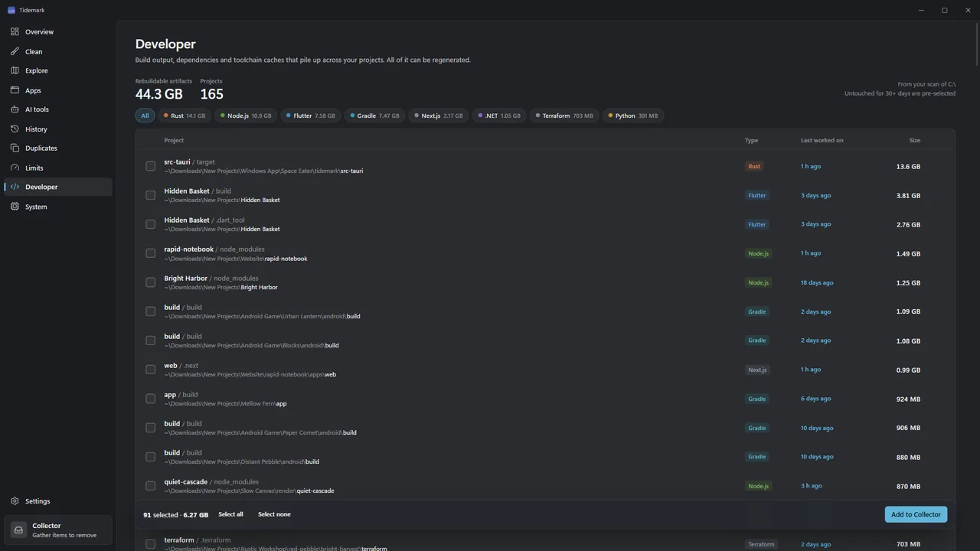Image resolution: width=980 pixels, height=551 pixels.
Task: Check the Hidden Basket / build row
Action: (x=150, y=195)
